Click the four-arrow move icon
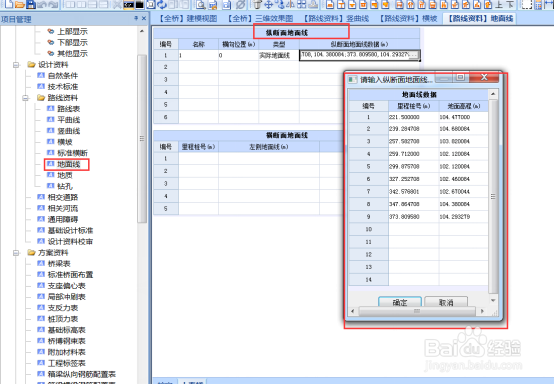 coord(269,4)
